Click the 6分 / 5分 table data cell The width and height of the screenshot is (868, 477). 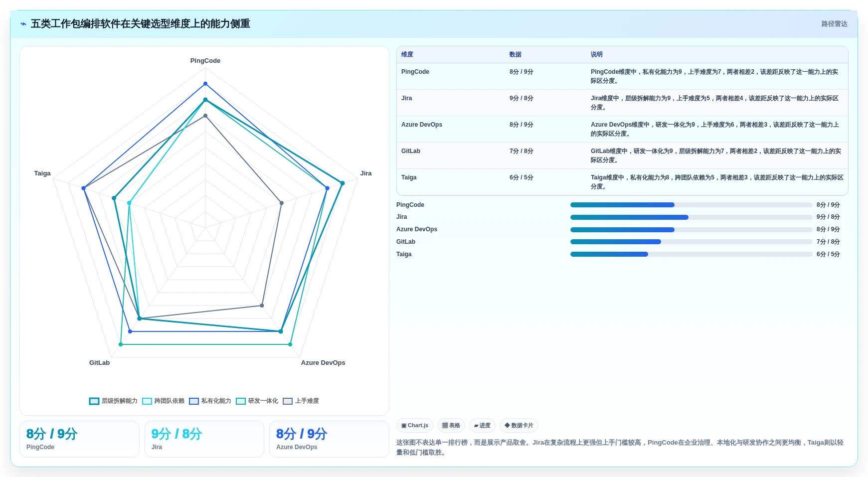click(521, 177)
